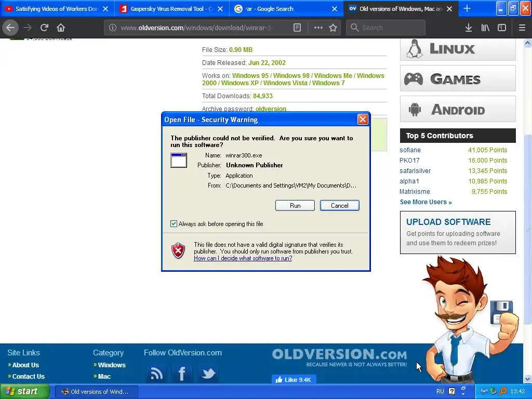Image resolution: width=532 pixels, height=399 pixels.
Task: Open the Upload Software banner
Action: coord(458,232)
